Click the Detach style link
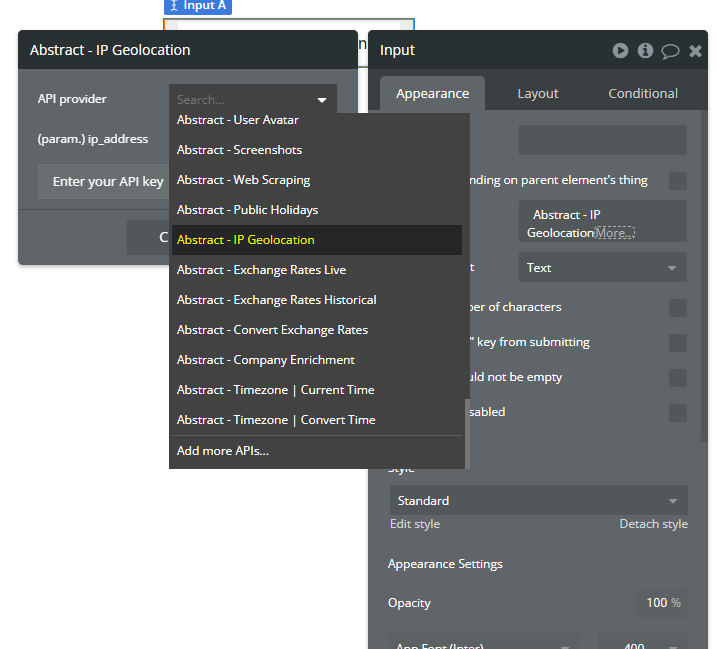Viewport: 717px width, 649px height. [653, 524]
